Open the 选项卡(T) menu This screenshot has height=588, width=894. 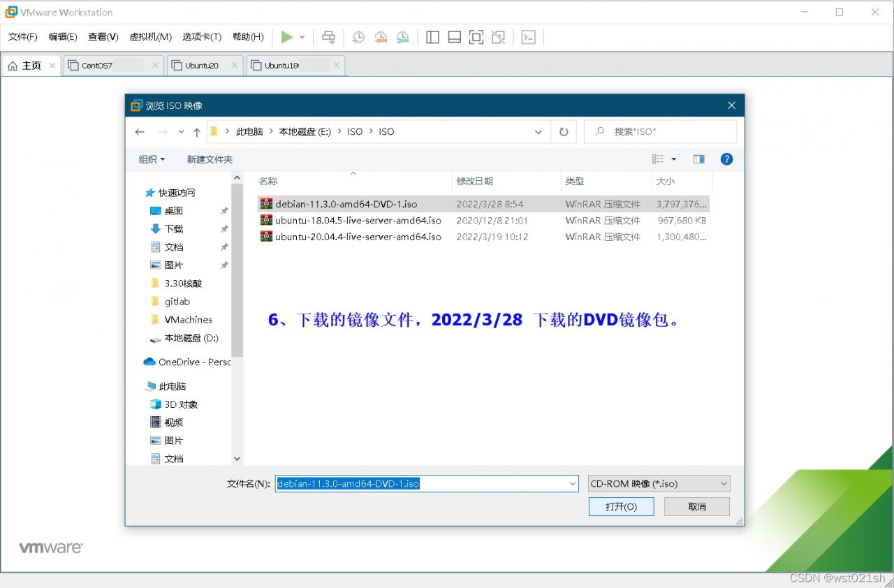pyautogui.click(x=202, y=37)
